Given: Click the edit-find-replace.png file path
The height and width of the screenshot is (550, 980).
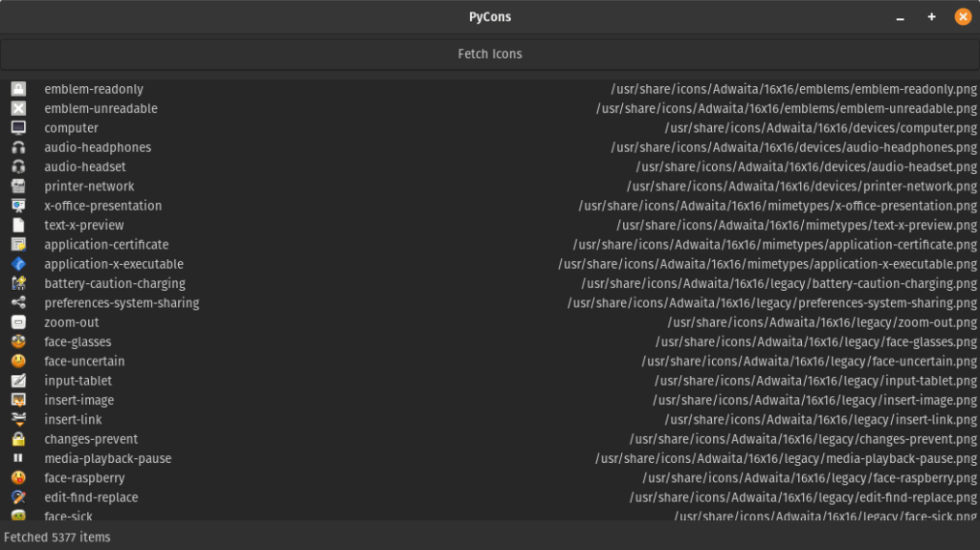Looking at the screenshot, I should click(803, 497).
